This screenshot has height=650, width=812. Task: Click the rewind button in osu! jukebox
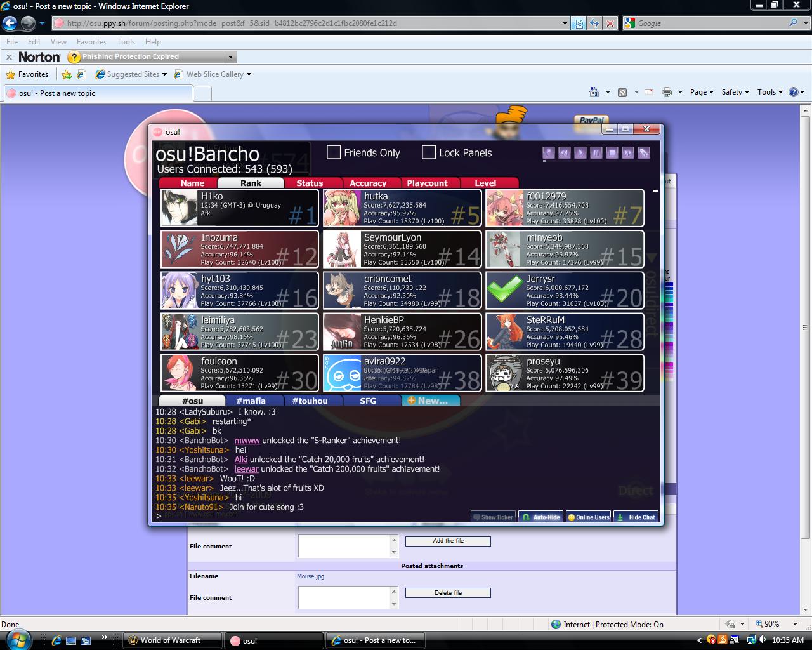564,152
